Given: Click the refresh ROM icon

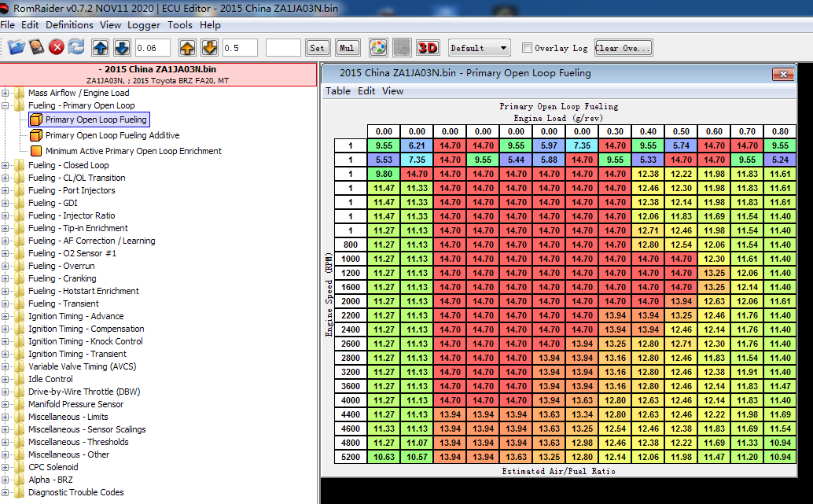Looking at the screenshot, I should 76,48.
